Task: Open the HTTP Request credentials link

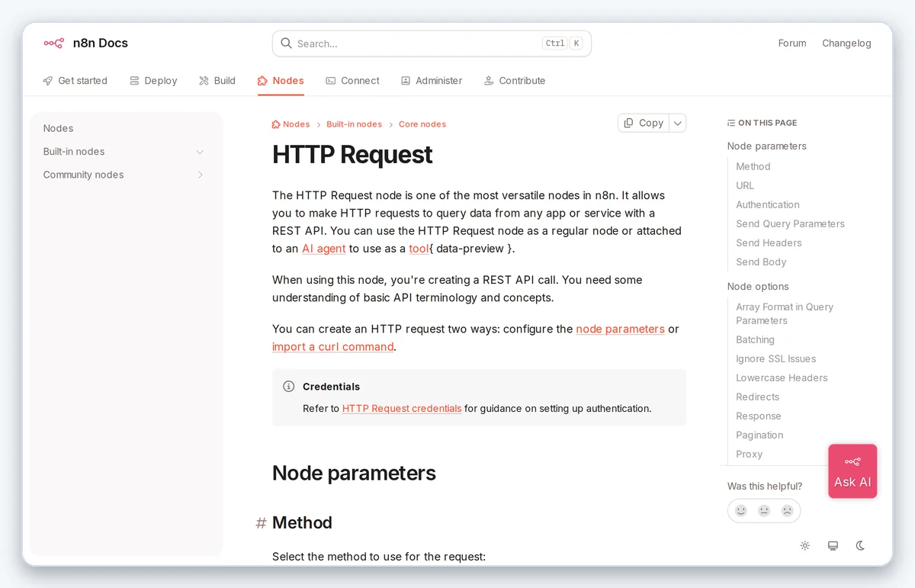Action: (x=402, y=409)
